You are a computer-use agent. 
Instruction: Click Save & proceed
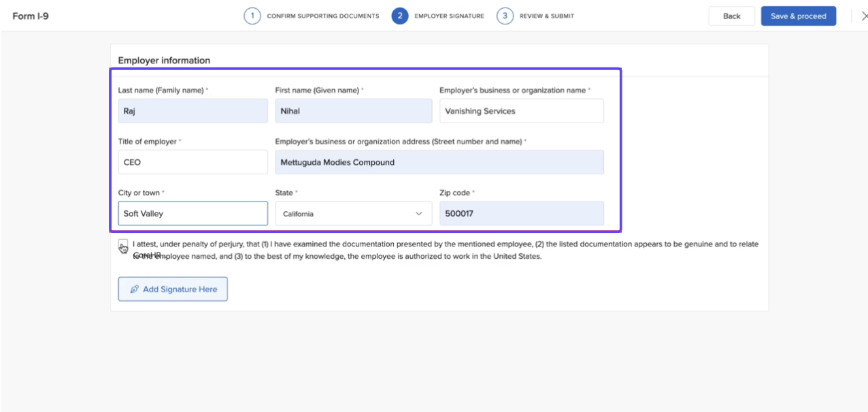point(798,16)
